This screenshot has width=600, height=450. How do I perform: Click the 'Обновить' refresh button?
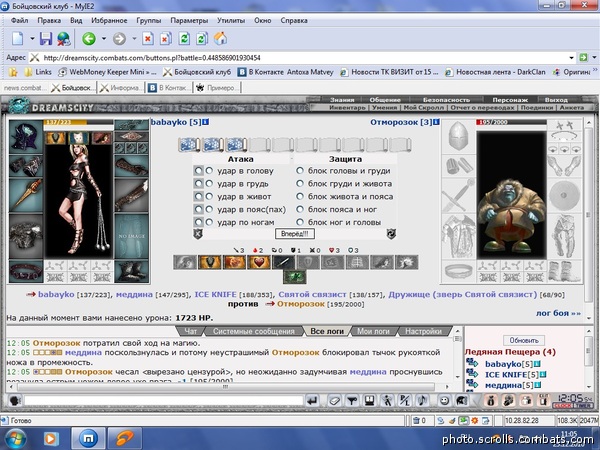point(524,340)
